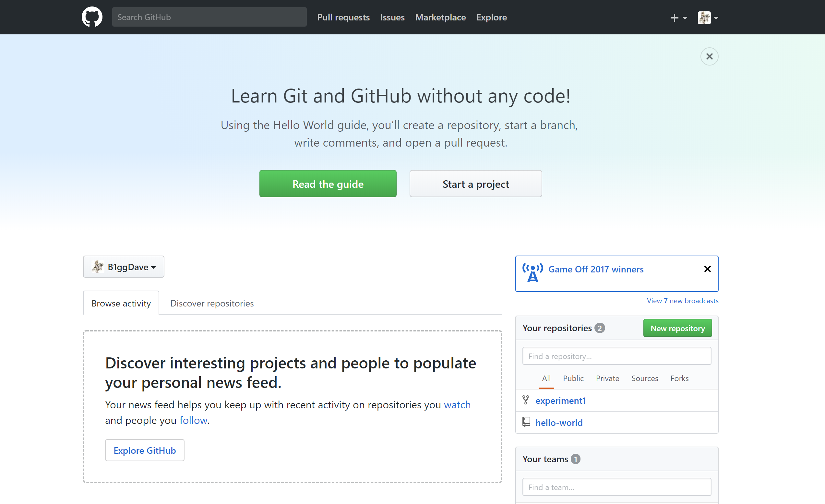This screenshot has width=825, height=504.
Task: Open Issues in top navigation
Action: click(x=392, y=17)
